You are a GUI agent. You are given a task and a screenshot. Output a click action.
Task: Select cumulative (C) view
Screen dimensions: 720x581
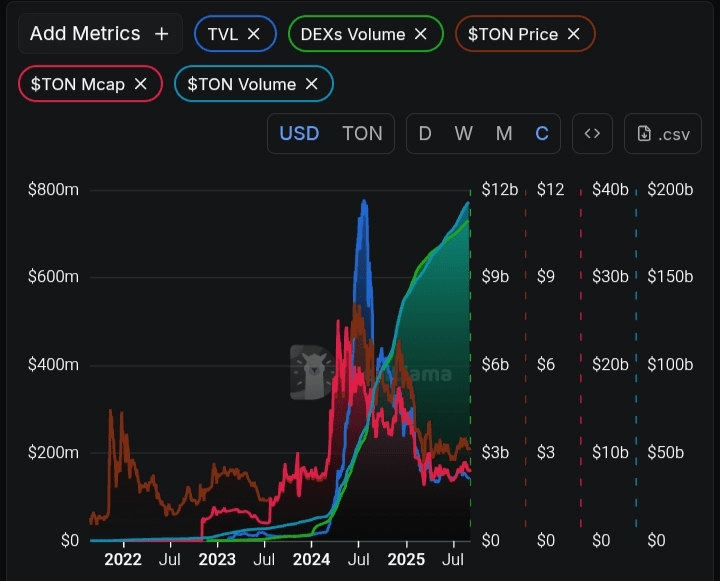click(x=542, y=133)
